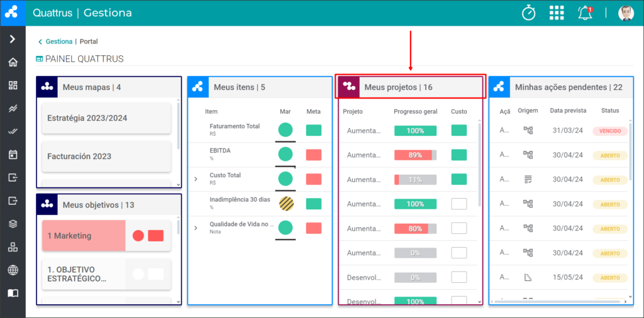Click the 11% project progress bar
This screenshot has width=644, height=318.
click(x=415, y=180)
